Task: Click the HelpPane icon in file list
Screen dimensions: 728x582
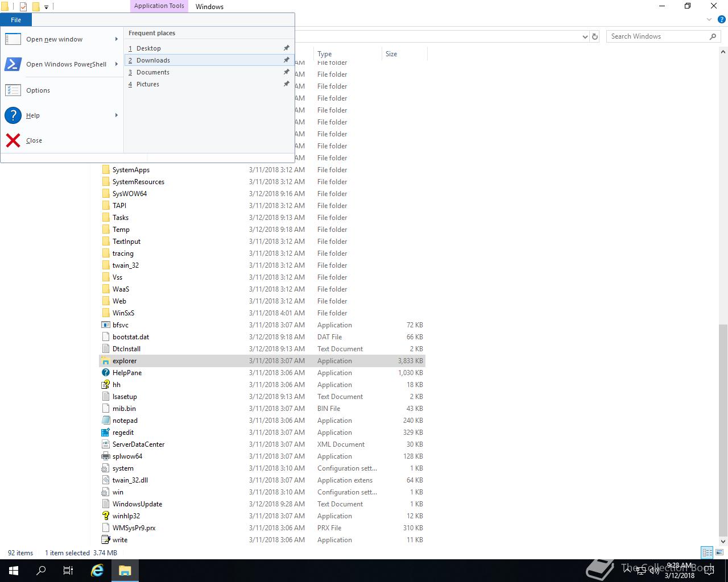Action: [x=105, y=373]
